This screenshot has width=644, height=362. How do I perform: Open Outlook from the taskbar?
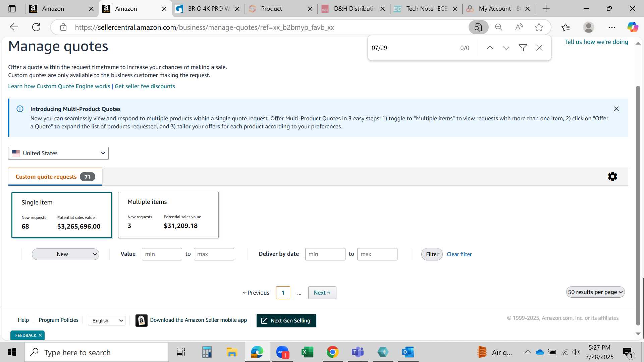(x=408, y=352)
